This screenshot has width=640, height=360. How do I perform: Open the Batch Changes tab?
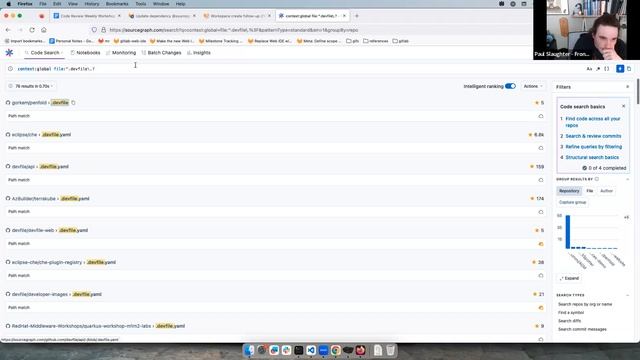coord(161,53)
